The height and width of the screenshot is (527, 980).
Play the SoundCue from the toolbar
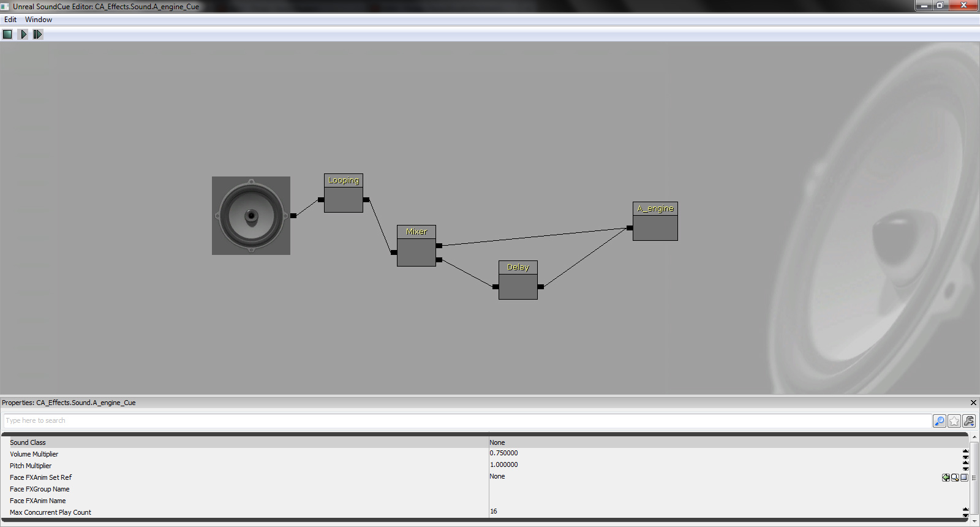click(23, 34)
